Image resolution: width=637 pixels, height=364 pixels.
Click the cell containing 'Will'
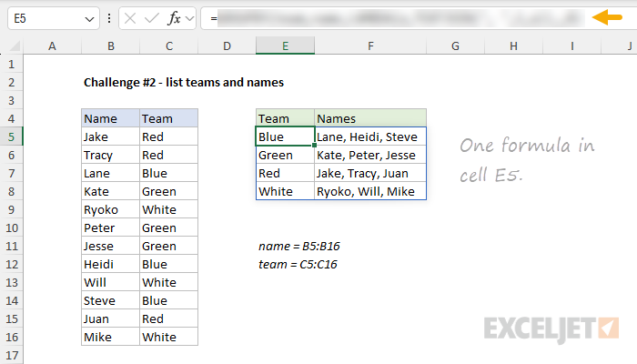point(110,282)
